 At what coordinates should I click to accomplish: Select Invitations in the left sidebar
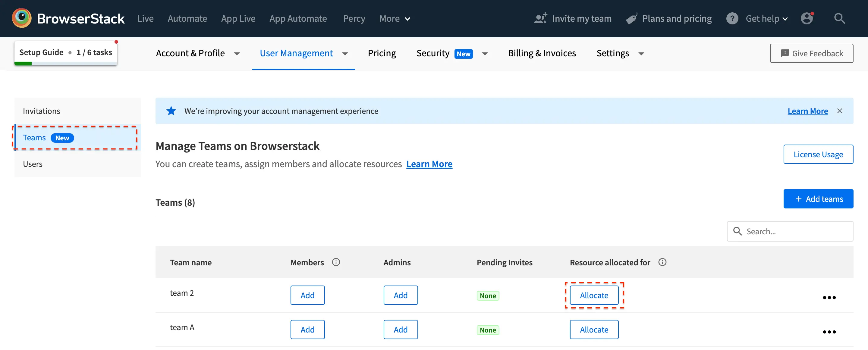click(42, 111)
